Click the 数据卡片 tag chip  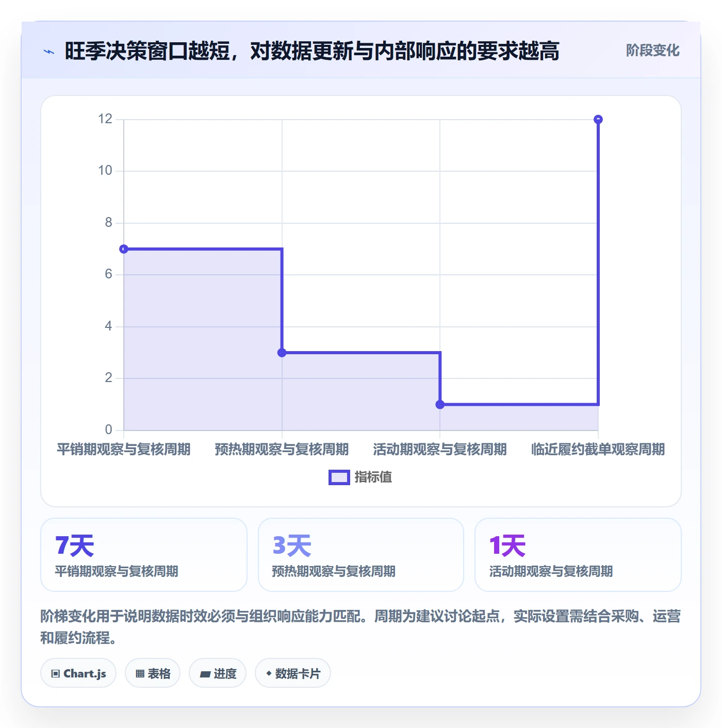tap(293, 673)
